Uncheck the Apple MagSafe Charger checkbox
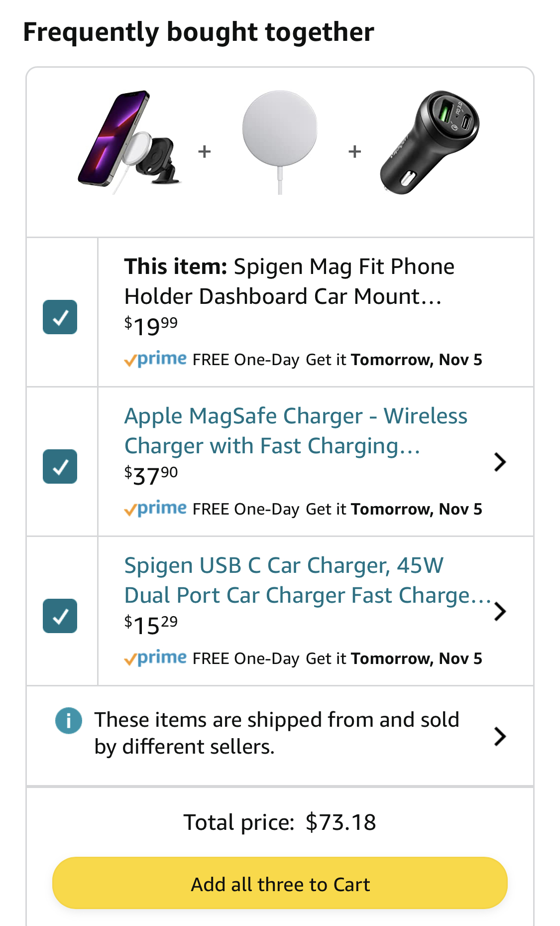Image resolution: width=560 pixels, height=926 pixels. click(60, 466)
